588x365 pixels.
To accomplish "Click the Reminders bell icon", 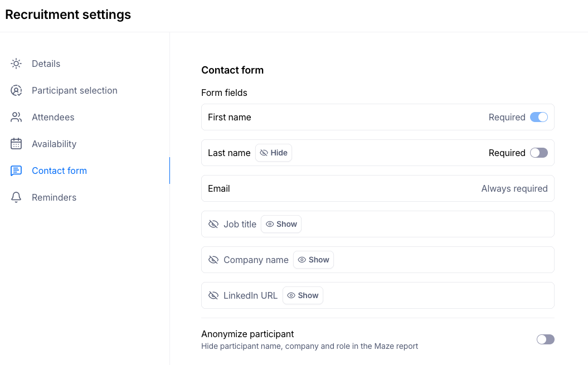I will [x=16, y=197].
